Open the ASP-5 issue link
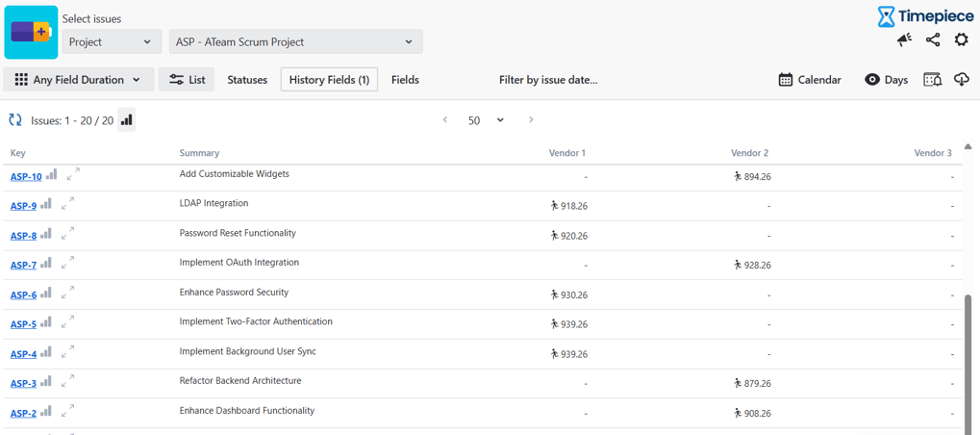Image resolution: width=980 pixels, height=435 pixels. click(x=24, y=325)
